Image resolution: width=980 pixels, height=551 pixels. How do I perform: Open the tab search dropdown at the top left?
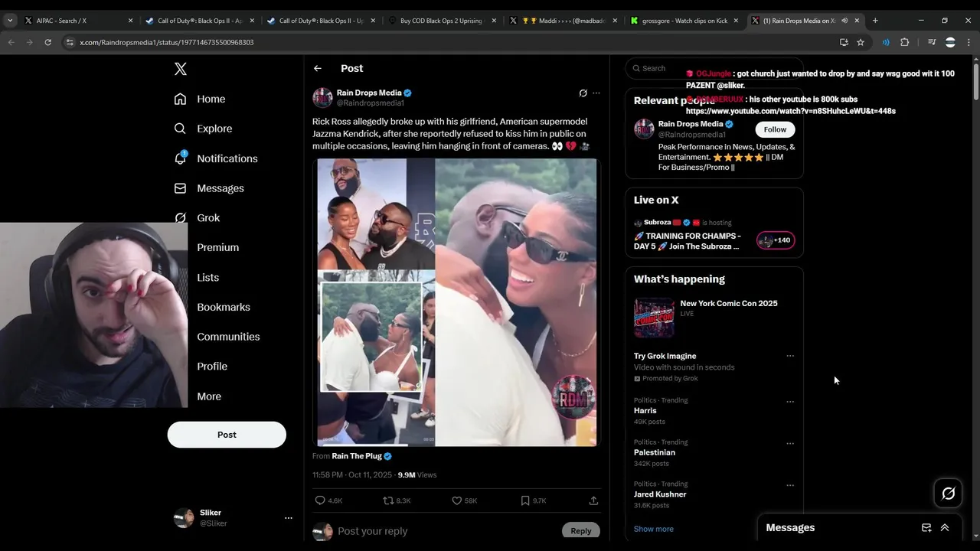pyautogui.click(x=10, y=21)
